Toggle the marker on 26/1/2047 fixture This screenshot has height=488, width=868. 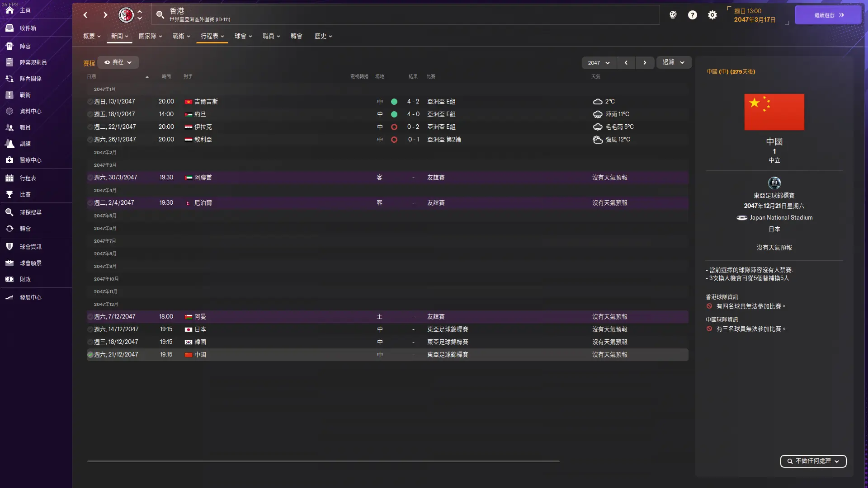click(x=90, y=140)
